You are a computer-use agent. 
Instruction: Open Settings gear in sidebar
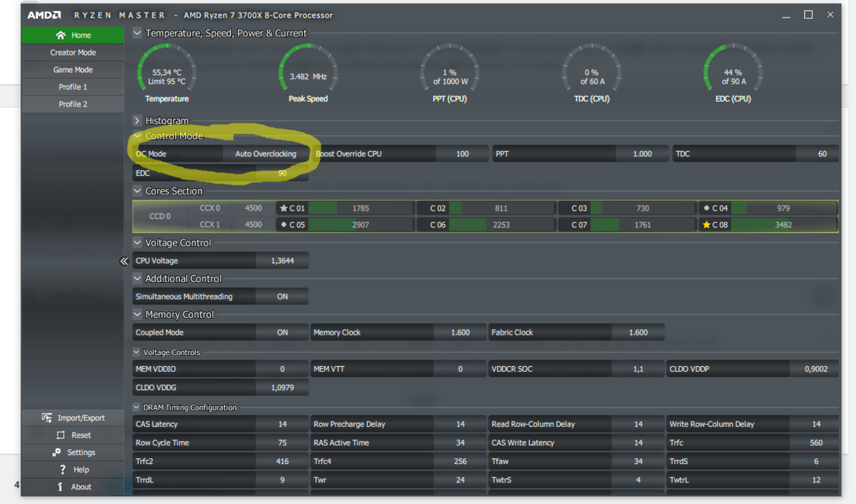point(57,452)
